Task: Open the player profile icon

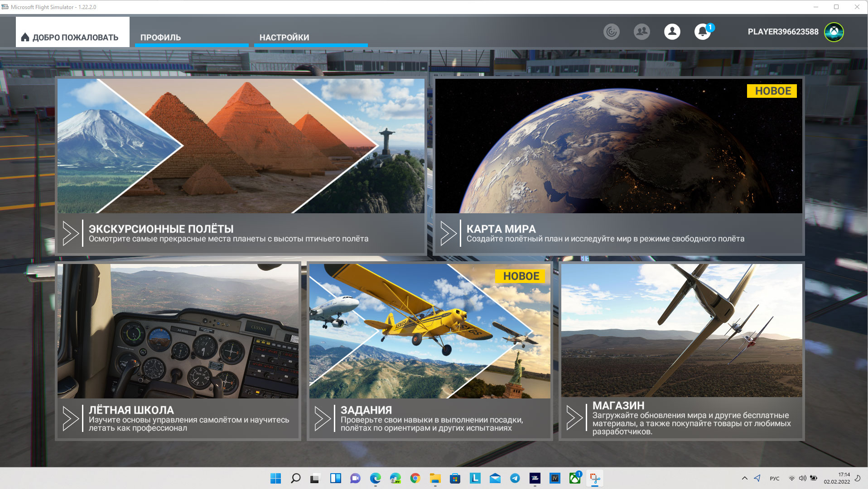Action: click(672, 32)
